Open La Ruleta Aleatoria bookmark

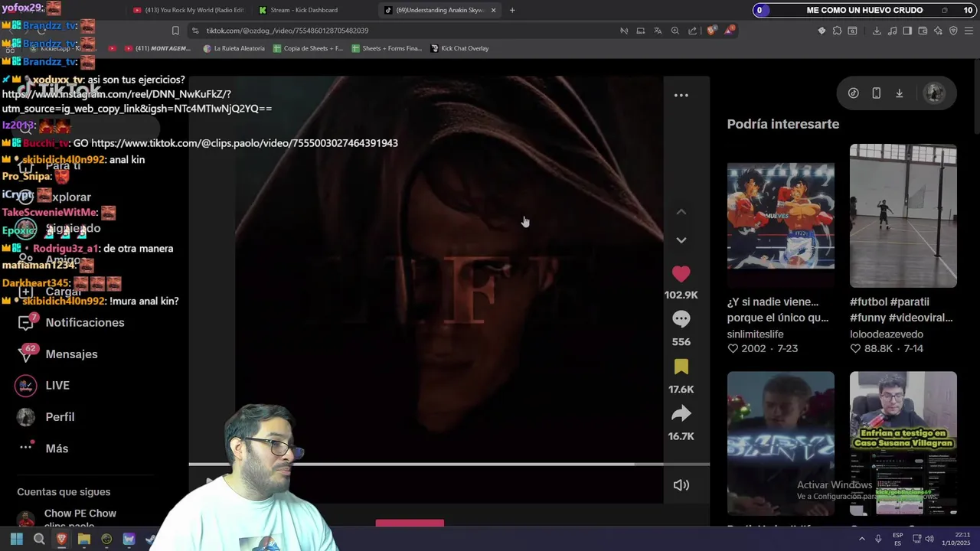[234, 48]
